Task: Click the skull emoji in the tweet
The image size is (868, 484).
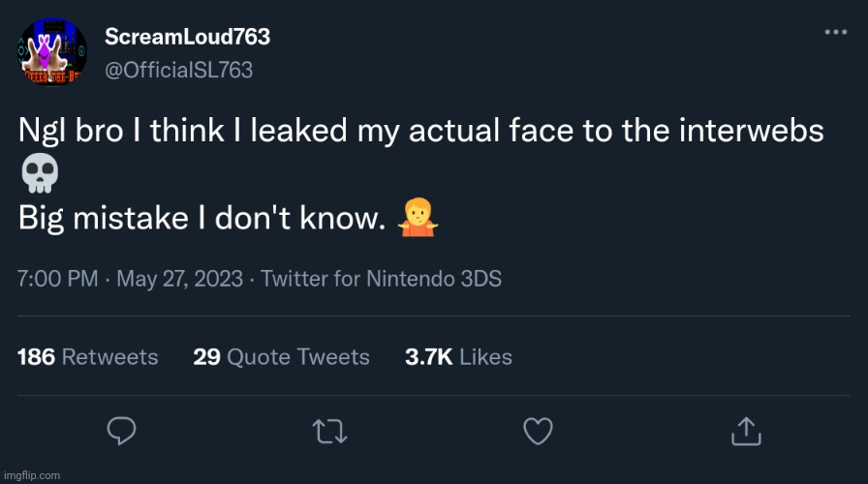Action: point(39,174)
